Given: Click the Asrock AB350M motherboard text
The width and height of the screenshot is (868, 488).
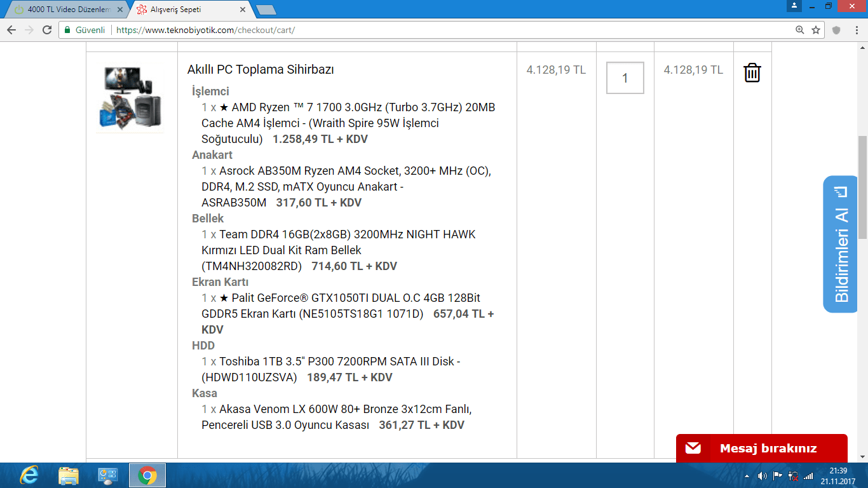Looking at the screenshot, I should click(x=346, y=187).
